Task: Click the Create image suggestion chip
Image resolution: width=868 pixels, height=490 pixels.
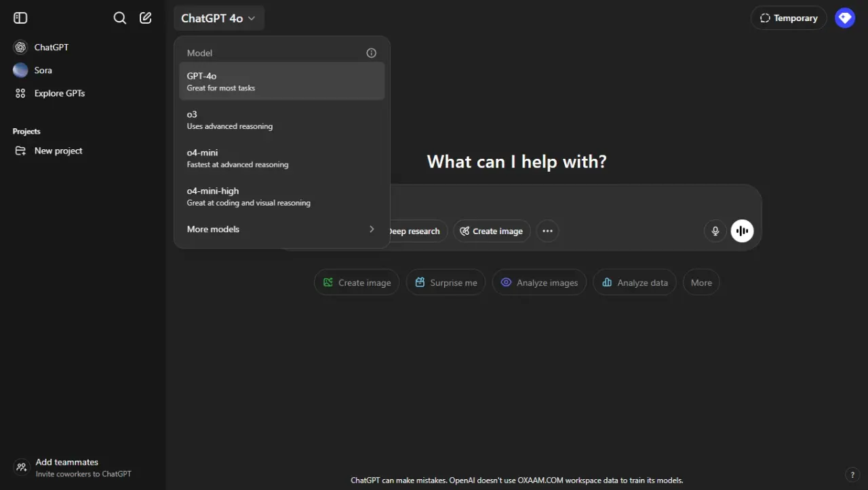Action: coord(357,282)
